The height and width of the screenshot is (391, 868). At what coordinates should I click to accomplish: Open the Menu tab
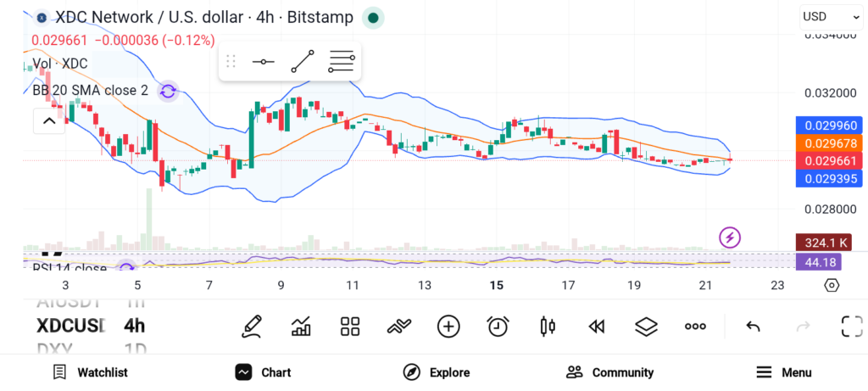[784, 372]
